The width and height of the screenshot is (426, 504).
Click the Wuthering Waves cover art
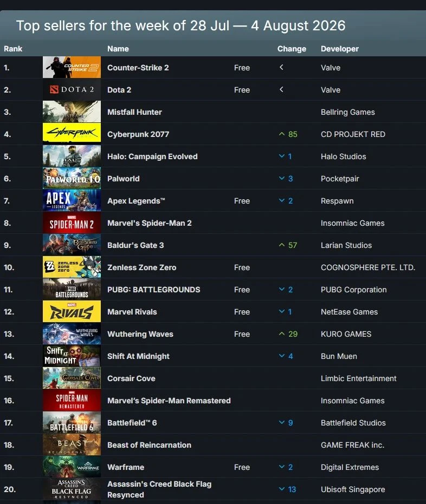point(72,333)
